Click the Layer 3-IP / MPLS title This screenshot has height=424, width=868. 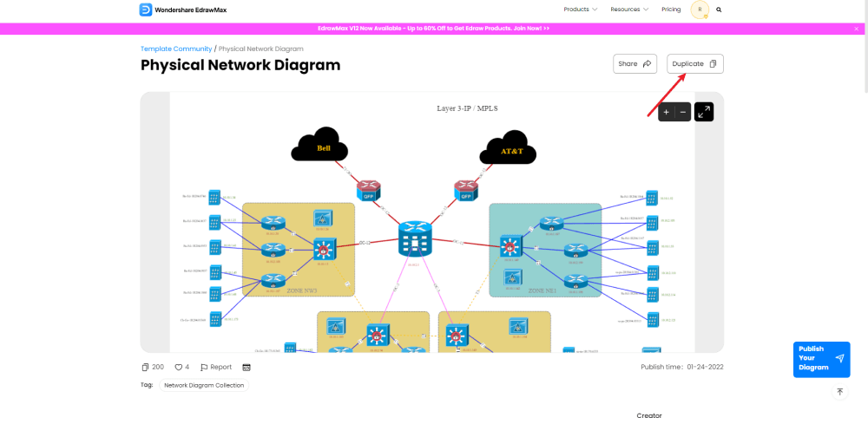[467, 108]
